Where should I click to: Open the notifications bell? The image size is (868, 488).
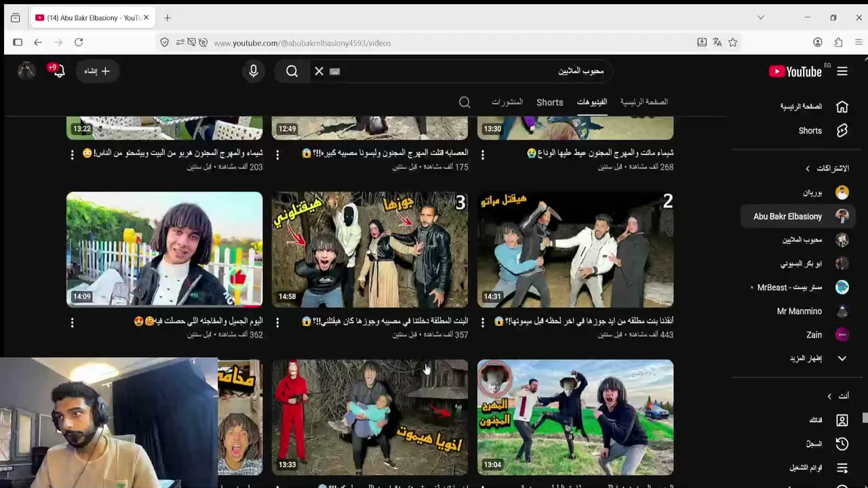[x=58, y=70]
